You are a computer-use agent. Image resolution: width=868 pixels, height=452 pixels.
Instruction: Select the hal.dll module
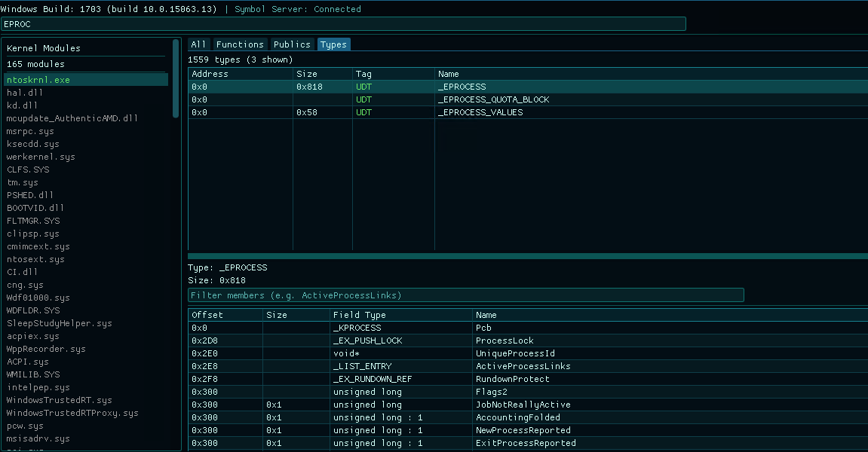[x=86, y=93]
